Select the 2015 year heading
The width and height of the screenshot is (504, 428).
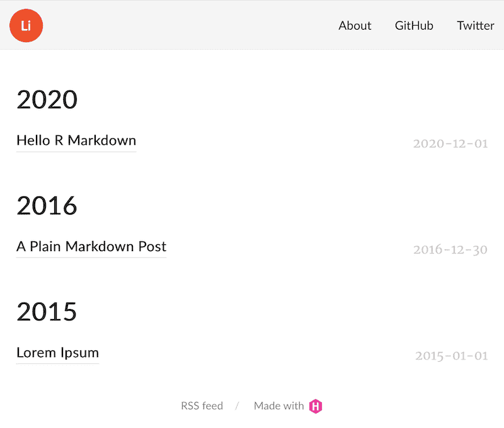coord(47,311)
